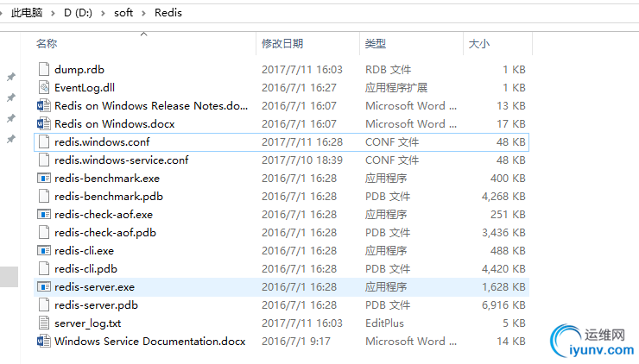
Task: Click the redis-check-aof.pdb file icon
Action: [44, 233]
